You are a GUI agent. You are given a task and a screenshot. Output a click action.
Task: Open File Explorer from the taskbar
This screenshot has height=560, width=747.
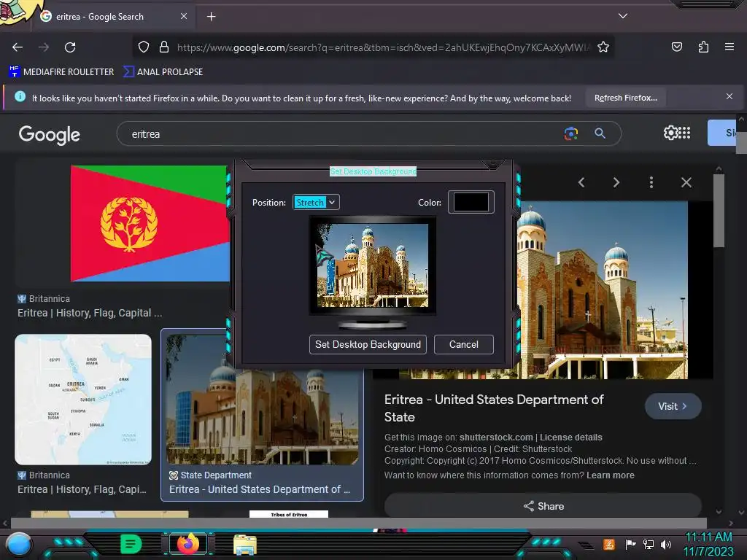coord(245,545)
